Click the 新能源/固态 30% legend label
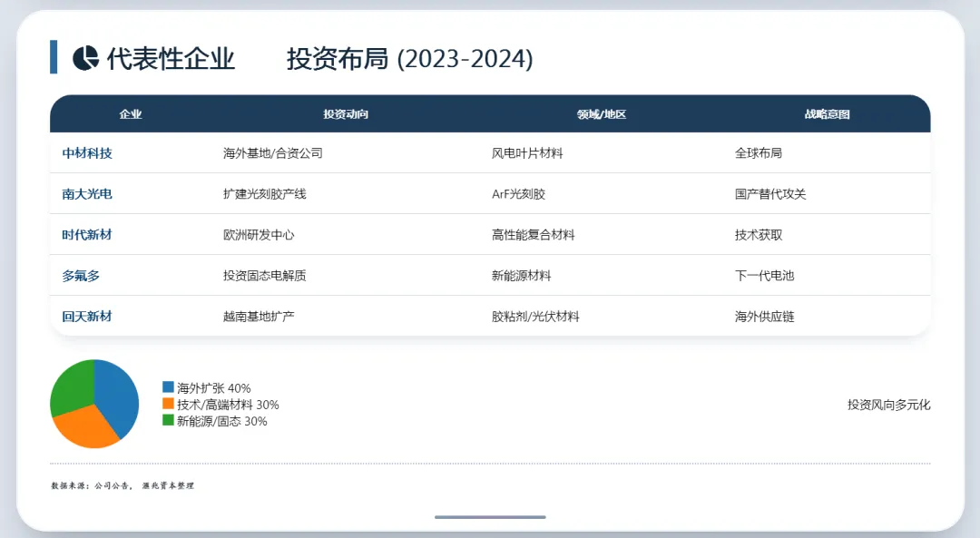980x538 pixels. 222,421
